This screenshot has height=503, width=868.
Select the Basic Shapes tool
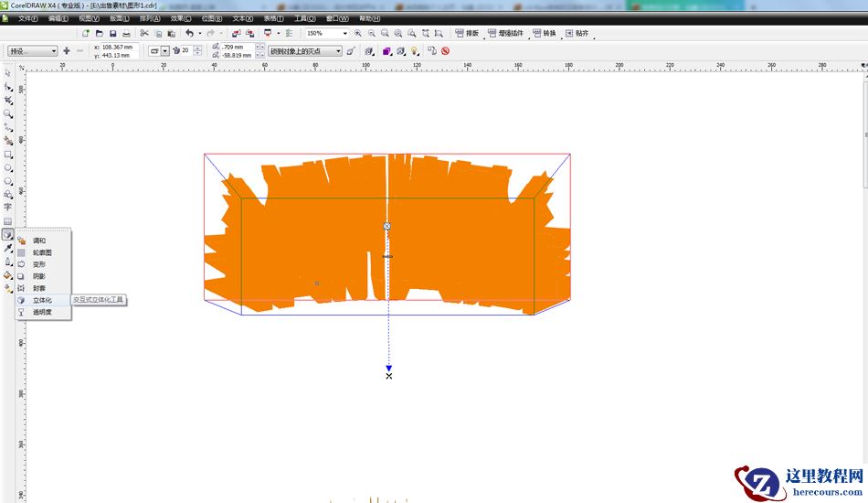(x=7, y=195)
